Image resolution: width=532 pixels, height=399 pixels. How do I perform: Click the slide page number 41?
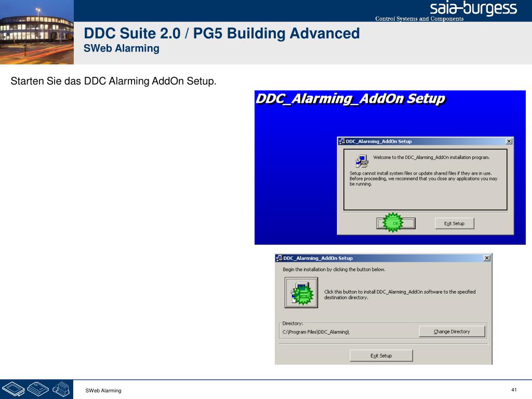coord(514,390)
